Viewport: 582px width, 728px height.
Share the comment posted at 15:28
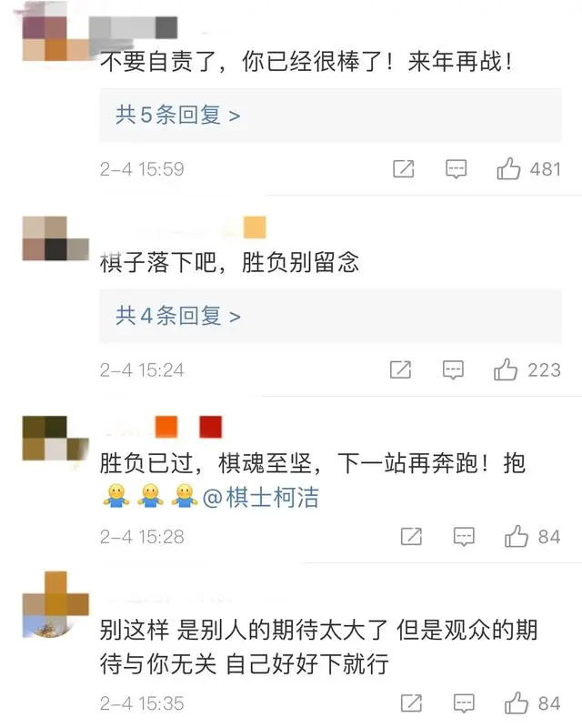click(411, 537)
